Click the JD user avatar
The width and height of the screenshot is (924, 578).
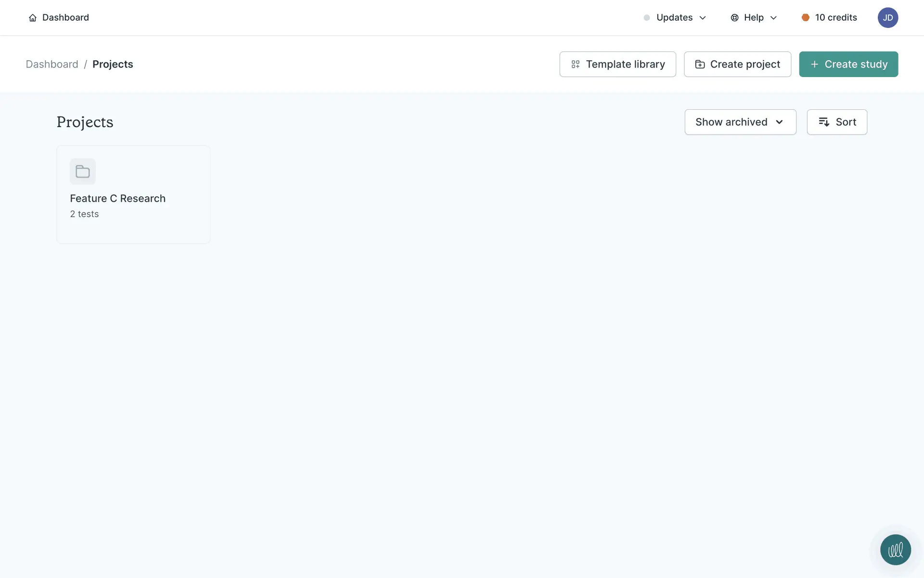(887, 18)
